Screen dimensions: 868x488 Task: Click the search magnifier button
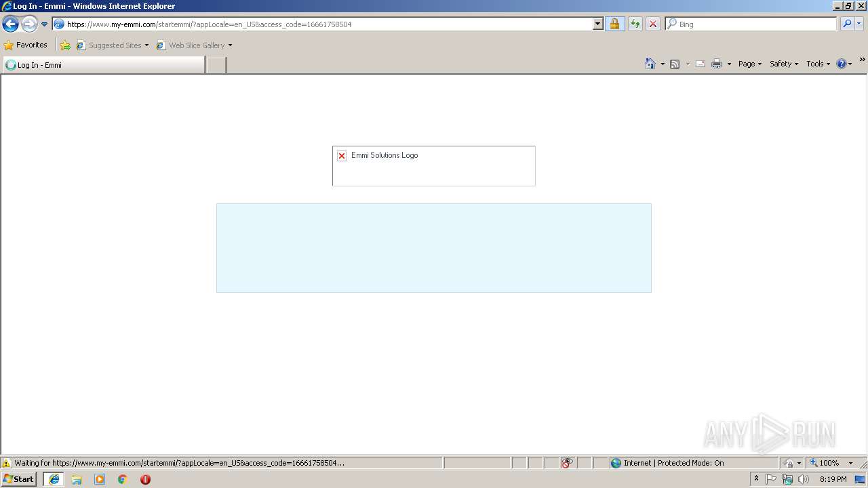(847, 24)
